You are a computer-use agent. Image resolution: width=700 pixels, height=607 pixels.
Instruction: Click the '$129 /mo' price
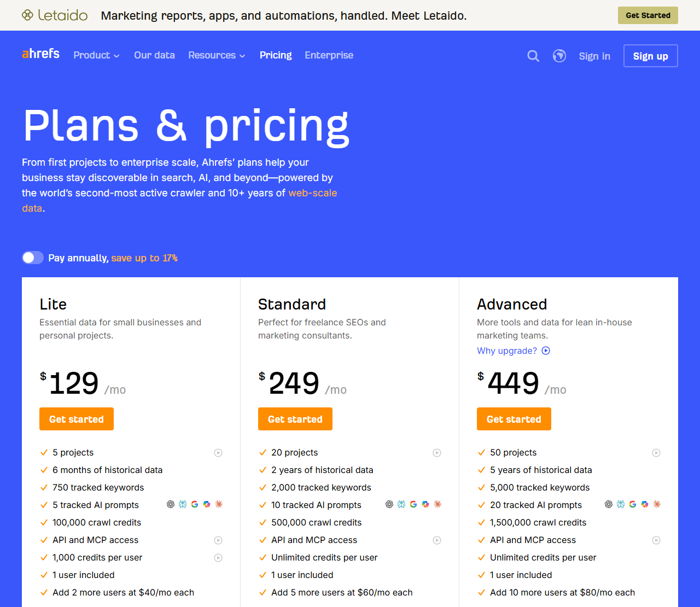click(83, 383)
